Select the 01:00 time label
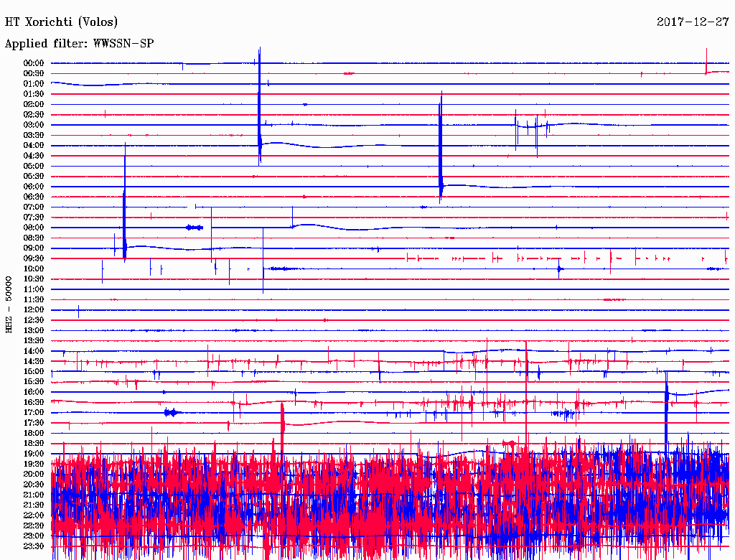Viewport: 735px width, 560px height. tap(34, 84)
